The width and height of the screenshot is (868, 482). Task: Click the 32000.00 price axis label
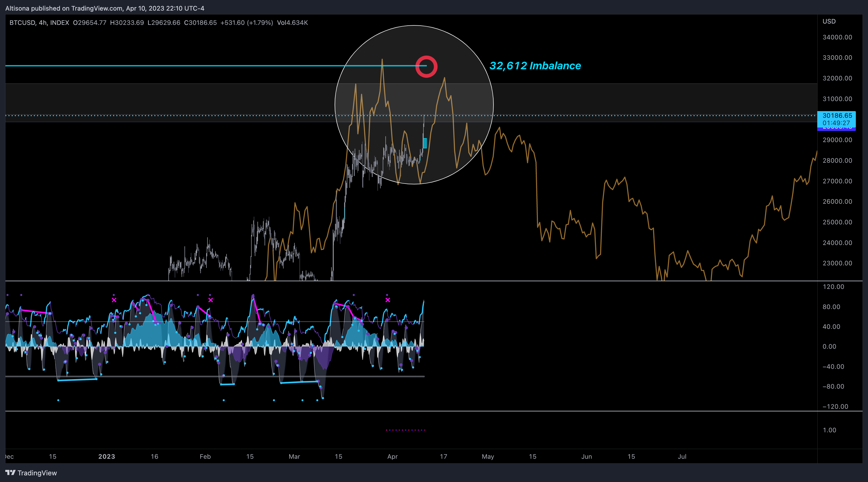pos(837,78)
